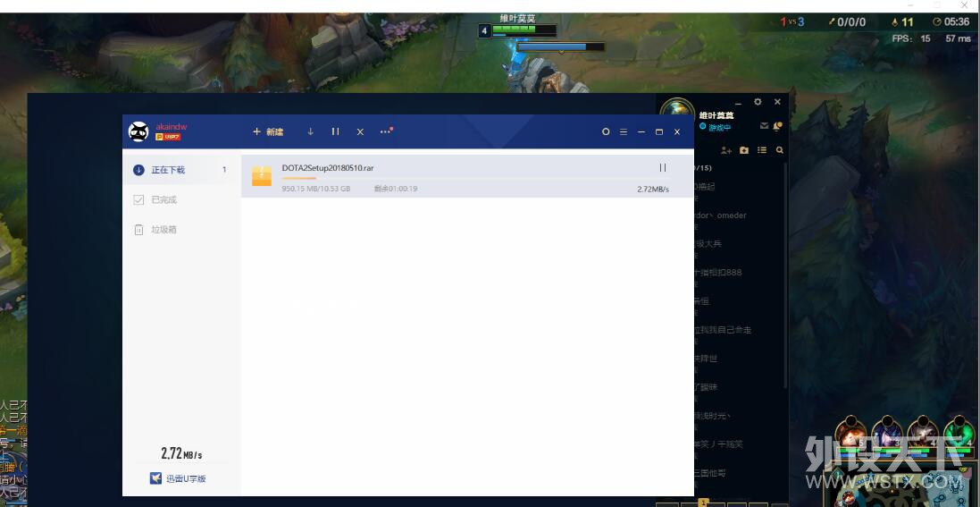Viewport: 980px width, 507px height.
Task: Click the 迅雷U享版 bird logo icon
Action: click(x=155, y=478)
